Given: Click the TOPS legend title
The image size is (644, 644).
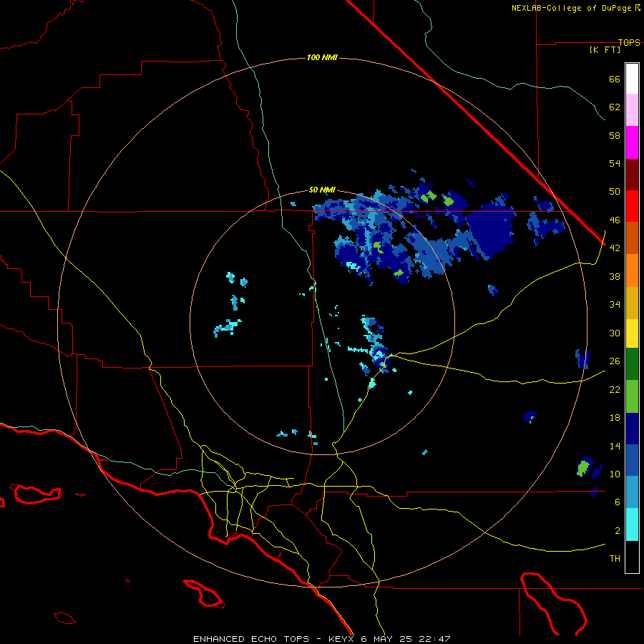Looking at the screenshot, I should click(629, 42).
